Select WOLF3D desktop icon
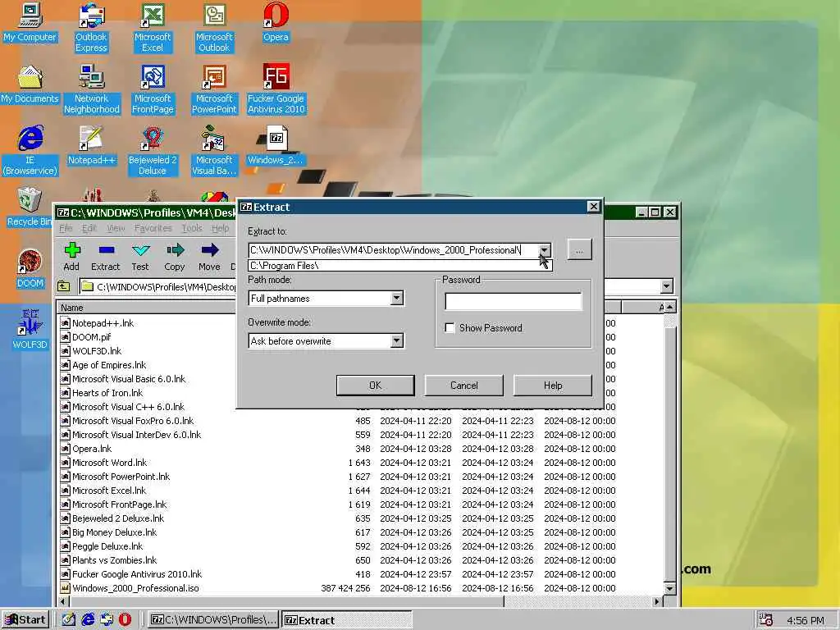Screen dimensions: 840x630 30,330
